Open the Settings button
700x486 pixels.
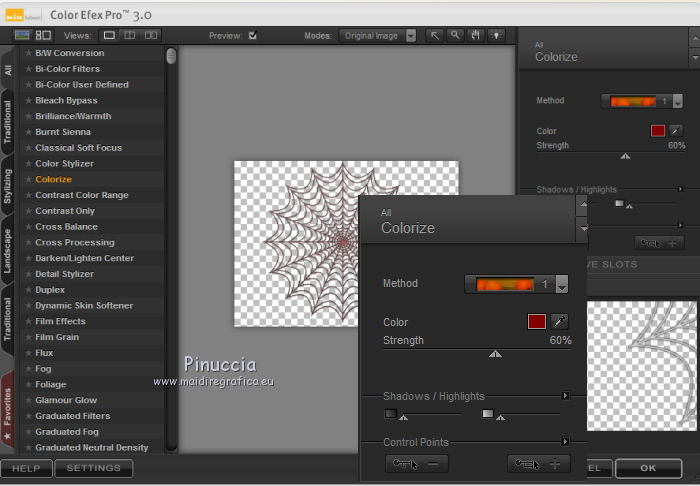tap(93, 468)
